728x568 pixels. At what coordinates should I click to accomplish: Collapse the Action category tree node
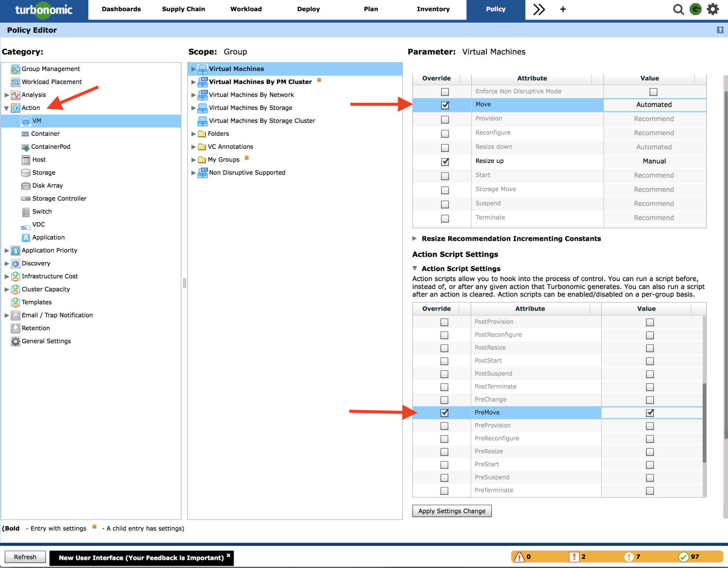6,108
